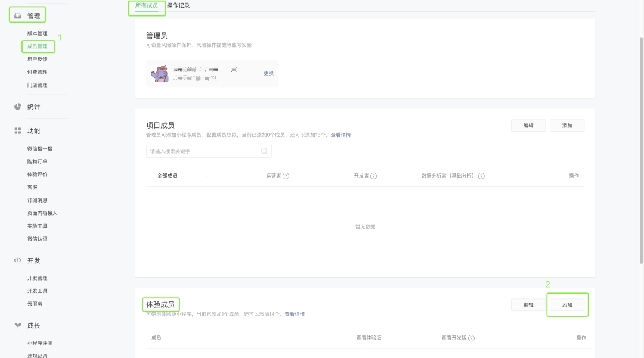Click the 统计 pie chart icon
The image size is (644, 358).
pyautogui.click(x=18, y=107)
